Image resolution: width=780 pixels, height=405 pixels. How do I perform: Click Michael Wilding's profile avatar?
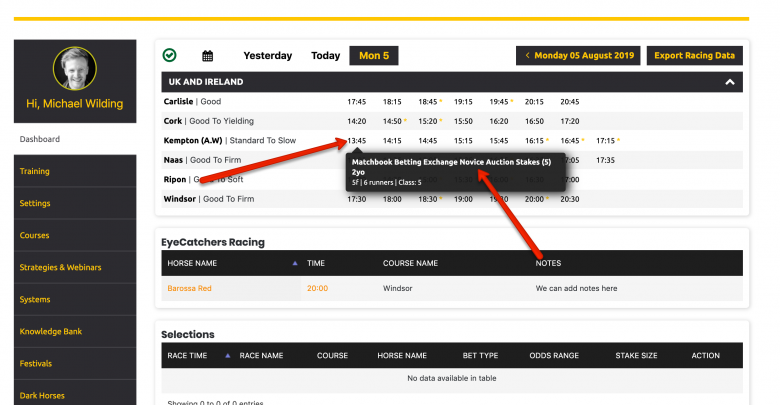[x=75, y=67]
